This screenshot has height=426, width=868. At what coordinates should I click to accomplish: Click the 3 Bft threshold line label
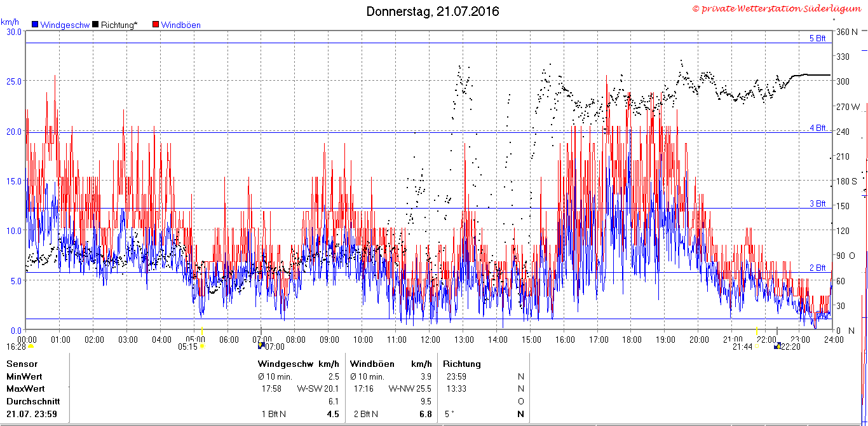click(817, 204)
